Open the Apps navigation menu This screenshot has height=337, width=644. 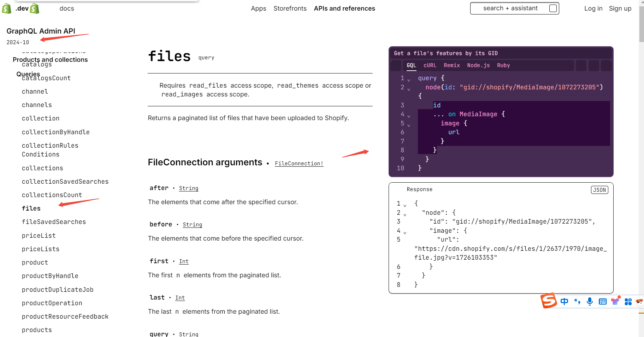point(259,8)
